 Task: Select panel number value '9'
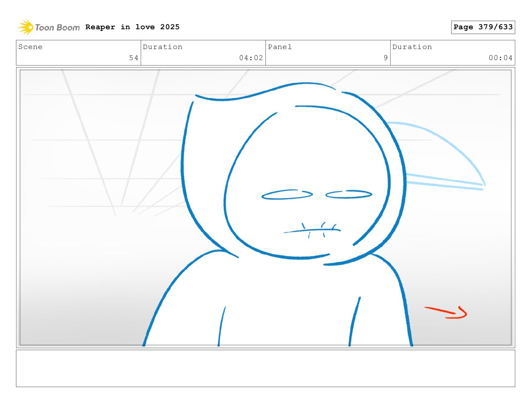tap(386, 58)
